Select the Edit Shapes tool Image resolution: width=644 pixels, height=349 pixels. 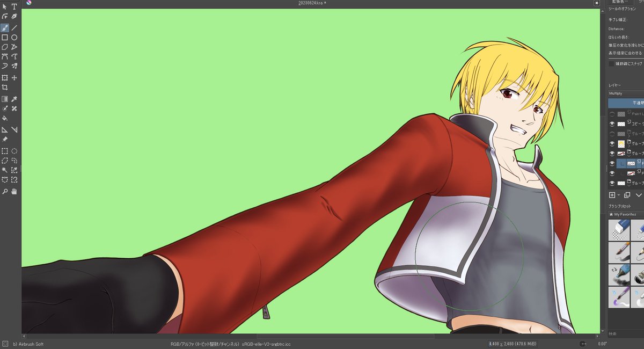coord(5,17)
